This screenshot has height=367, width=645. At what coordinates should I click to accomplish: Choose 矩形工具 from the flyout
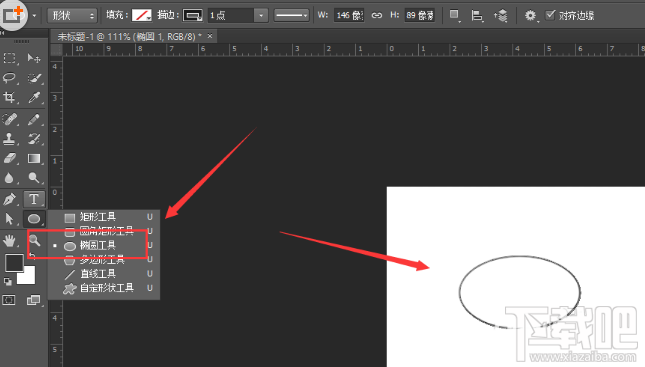coord(104,217)
